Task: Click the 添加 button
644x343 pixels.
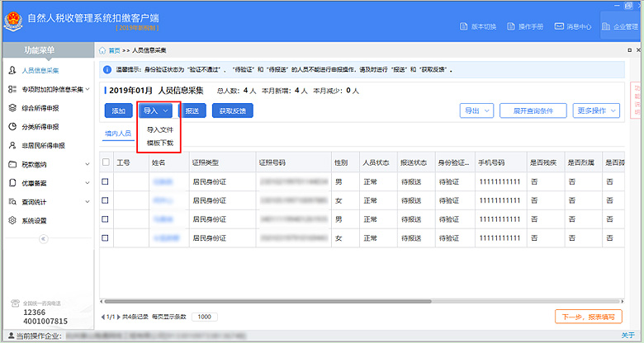Action: (118, 110)
